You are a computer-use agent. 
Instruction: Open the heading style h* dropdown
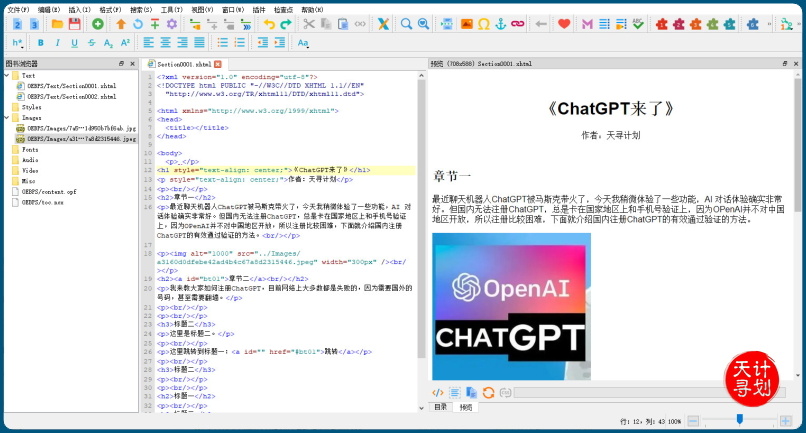coord(19,43)
